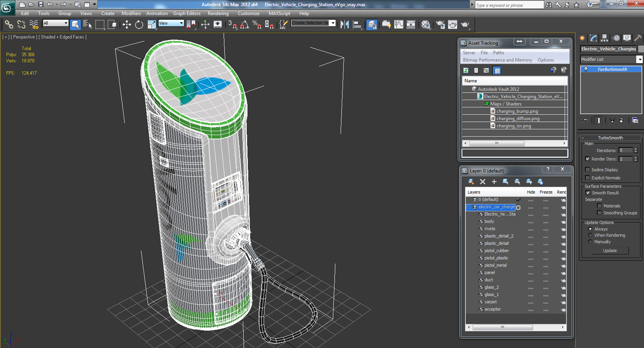Select Always update option
This screenshot has width=644, height=348.
pyautogui.click(x=590, y=229)
